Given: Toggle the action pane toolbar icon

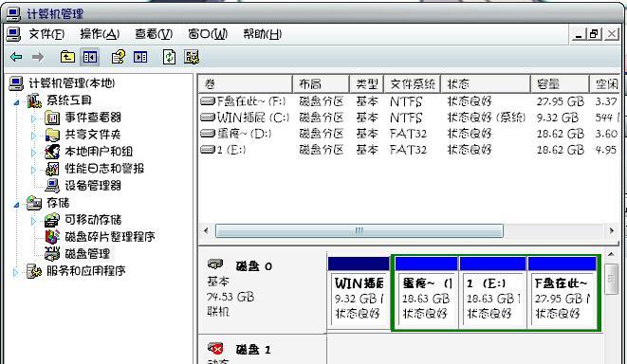Looking at the screenshot, I should click(140, 57).
